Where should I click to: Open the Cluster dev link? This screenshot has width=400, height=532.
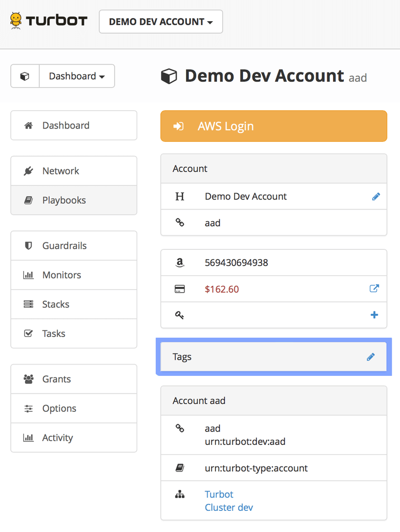(229, 507)
